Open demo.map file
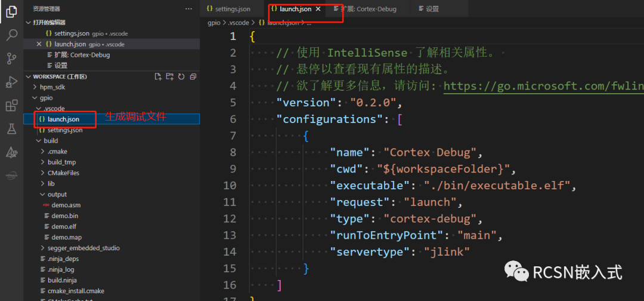 click(x=112, y=237)
